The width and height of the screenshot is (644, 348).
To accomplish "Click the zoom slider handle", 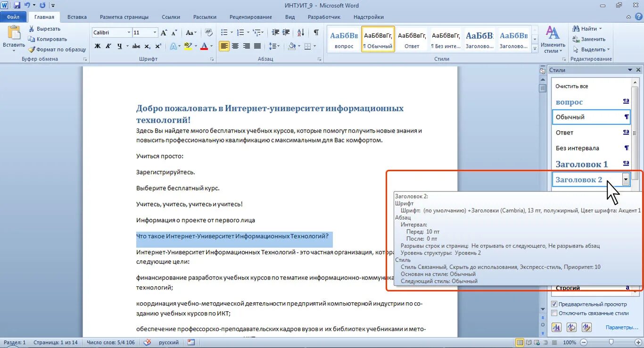I will coord(611,342).
